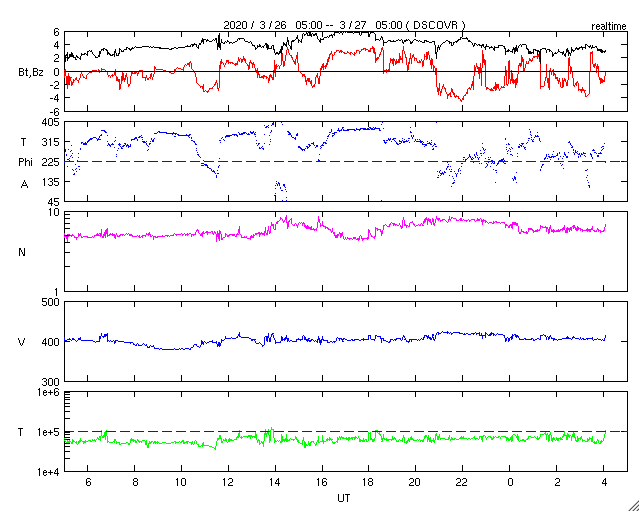Click the '500' tick on velocity panel
Image resolution: width=640 pixels, height=512 pixels.
(x=51, y=302)
